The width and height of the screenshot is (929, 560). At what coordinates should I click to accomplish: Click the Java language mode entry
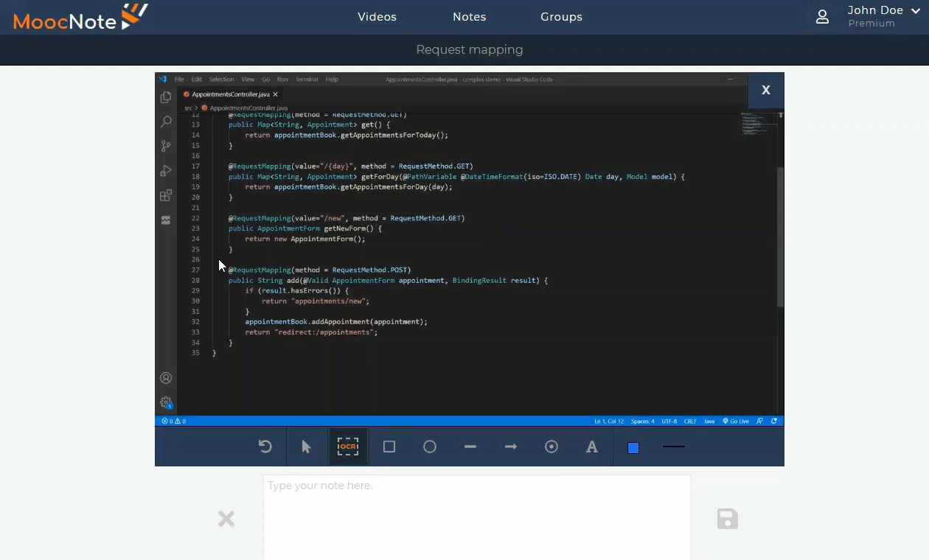[x=709, y=421]
